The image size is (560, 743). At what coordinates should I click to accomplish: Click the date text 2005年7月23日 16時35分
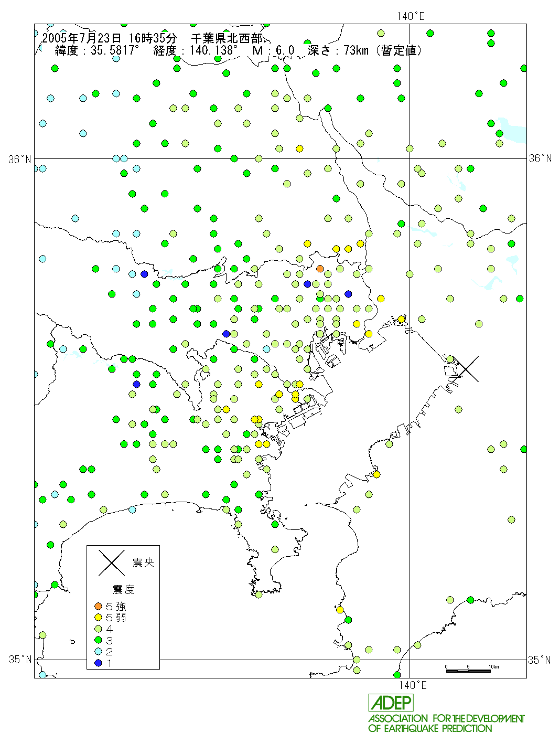(110, 38)
